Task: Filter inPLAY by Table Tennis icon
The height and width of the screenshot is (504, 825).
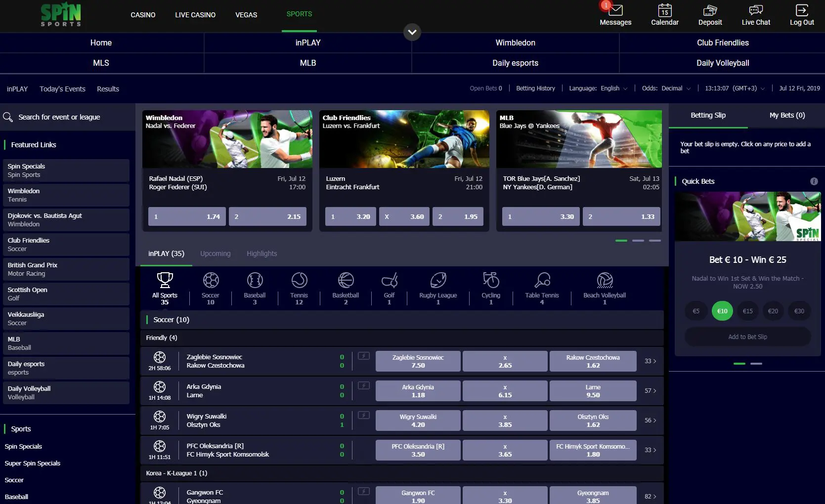Action: click(x=542, y=280)
